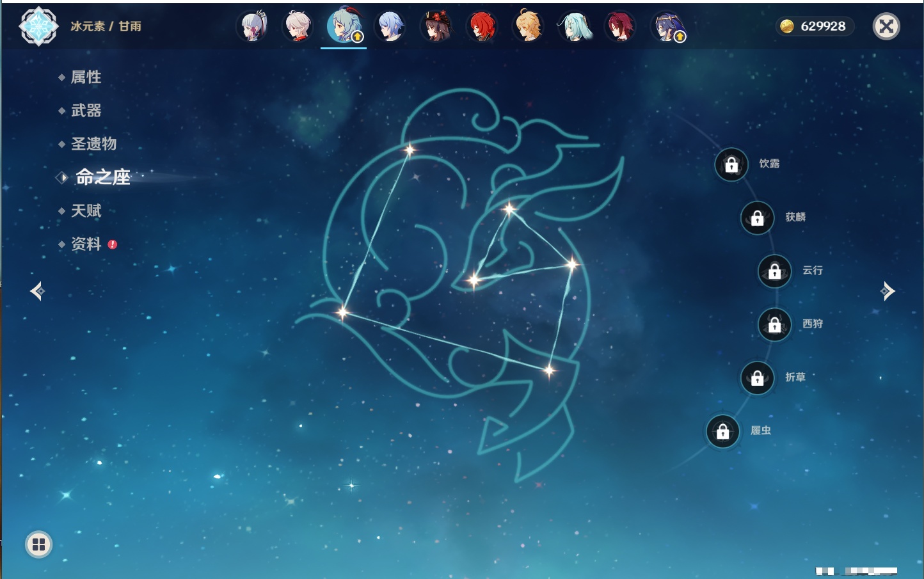Click the leftmost star of the constellation
This screenshot has height=579, width=924.
(x=343, y=312)
